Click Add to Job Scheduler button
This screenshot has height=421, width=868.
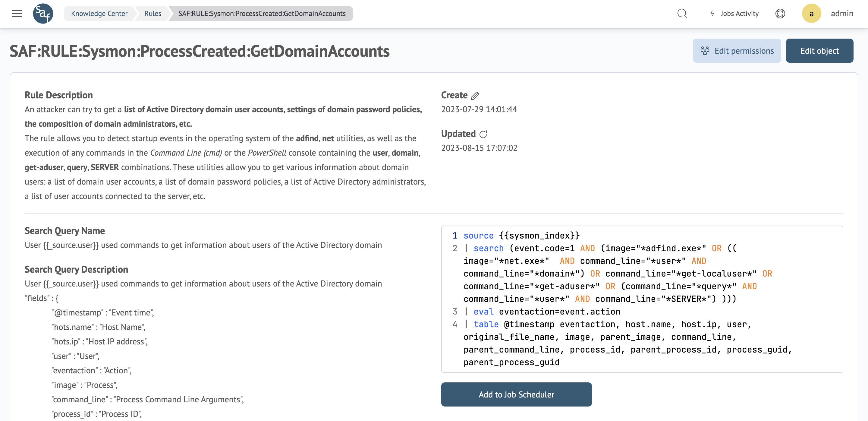point(516,394)
